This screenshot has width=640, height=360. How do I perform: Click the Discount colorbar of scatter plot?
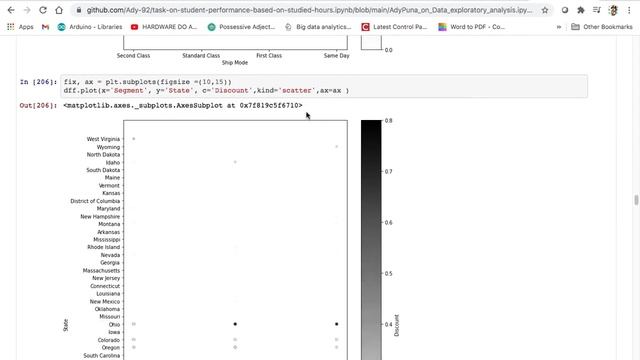371,240
